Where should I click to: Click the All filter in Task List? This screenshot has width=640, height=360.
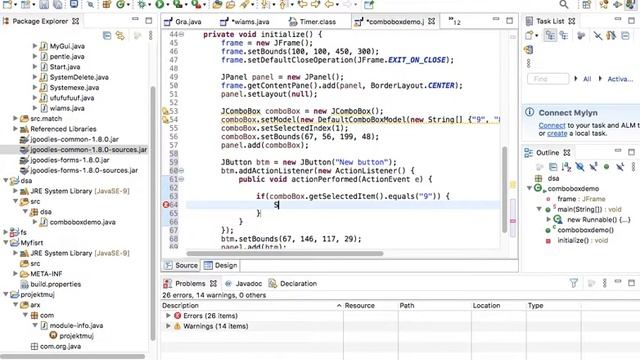click(587, 79)
